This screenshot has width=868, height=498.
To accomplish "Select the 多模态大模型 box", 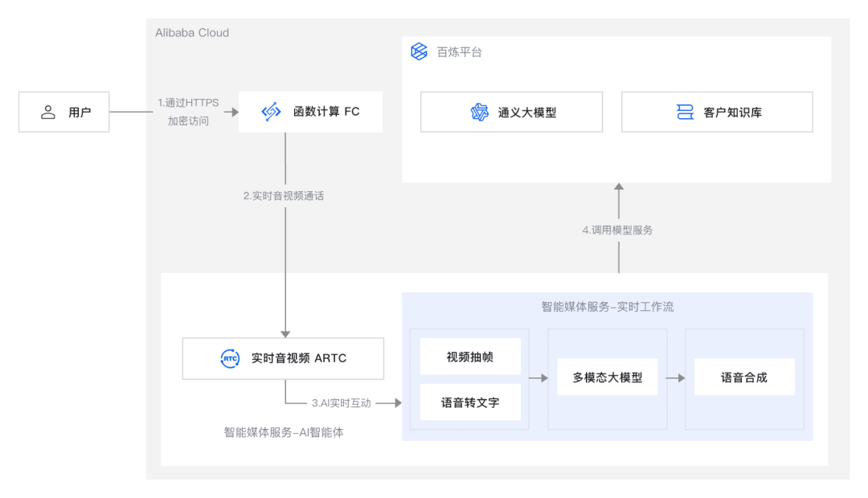I will 608,378.
